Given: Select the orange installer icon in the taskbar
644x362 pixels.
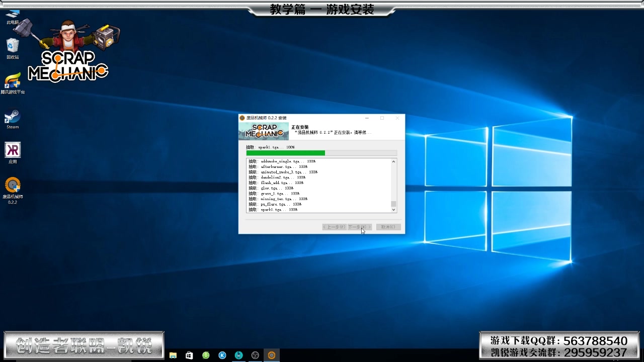Looking at the screenshot, I should click(x=272, y=355).
